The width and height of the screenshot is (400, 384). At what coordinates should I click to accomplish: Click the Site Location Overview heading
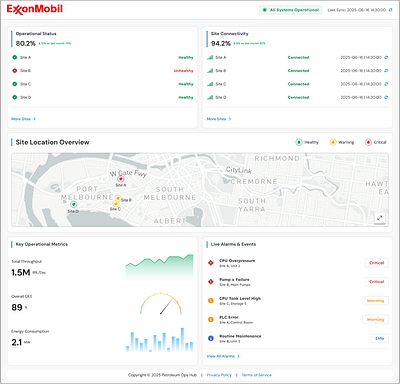(52, 142)
